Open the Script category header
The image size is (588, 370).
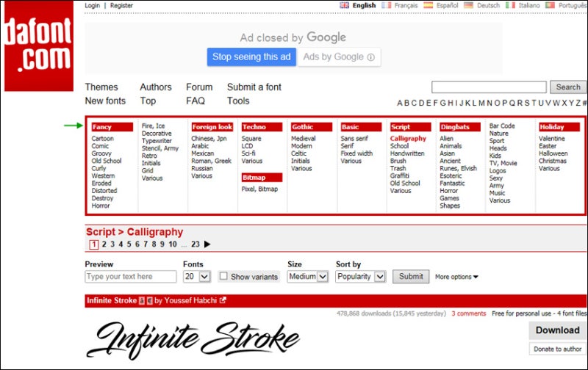tap(410, 127)
